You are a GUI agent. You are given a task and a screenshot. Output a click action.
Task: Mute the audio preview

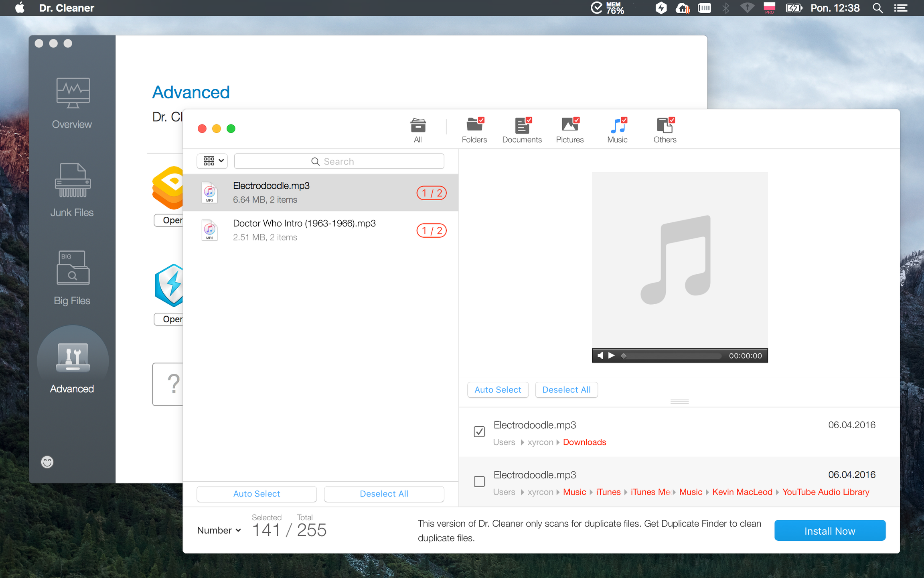pyautogui.click(x=600, y=356)
